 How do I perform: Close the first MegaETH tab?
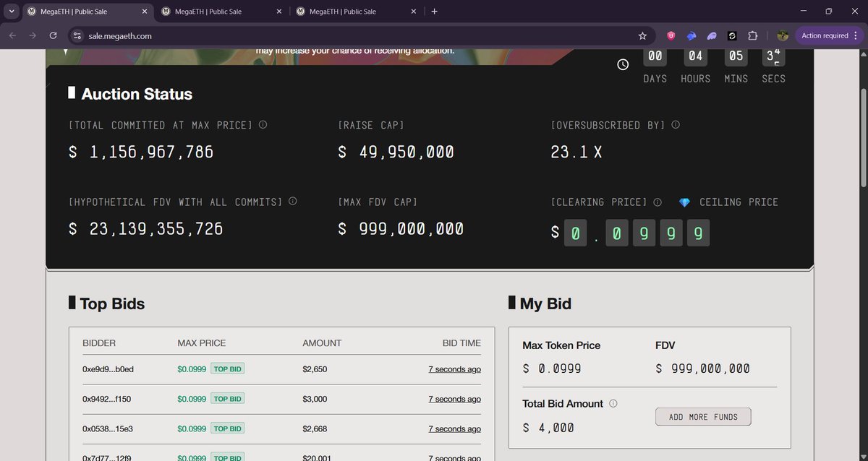coord(145,12)
